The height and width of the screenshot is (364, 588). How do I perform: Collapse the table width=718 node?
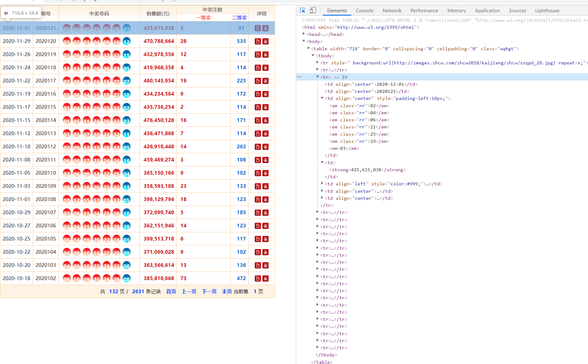tap(308, 48)
